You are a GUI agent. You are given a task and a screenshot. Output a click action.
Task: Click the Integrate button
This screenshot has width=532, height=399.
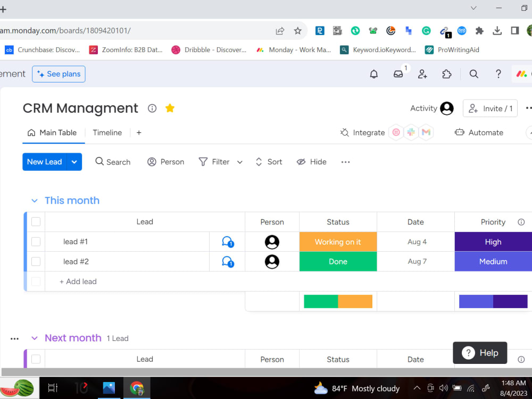(362, 132)
